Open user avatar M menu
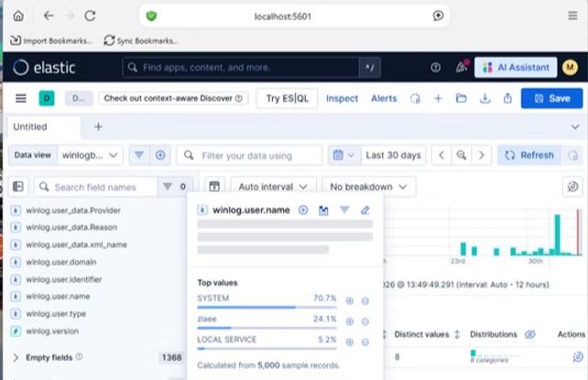The width and height of the screenshot is (588, 380). (570, 68)
